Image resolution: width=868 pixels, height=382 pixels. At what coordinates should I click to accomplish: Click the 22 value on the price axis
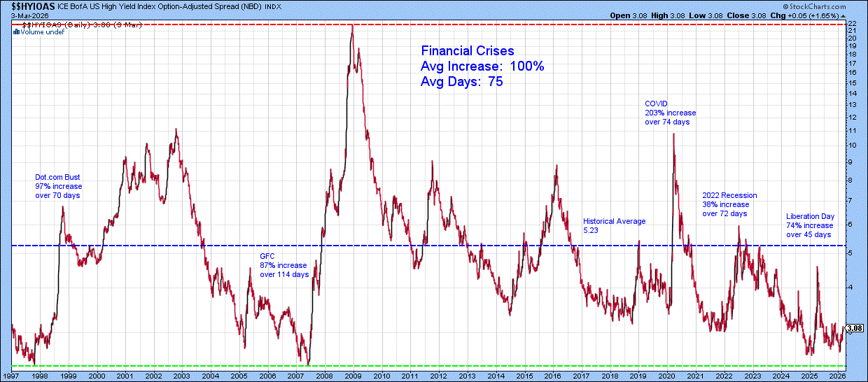pyautogui.click(x=852, y=24)
